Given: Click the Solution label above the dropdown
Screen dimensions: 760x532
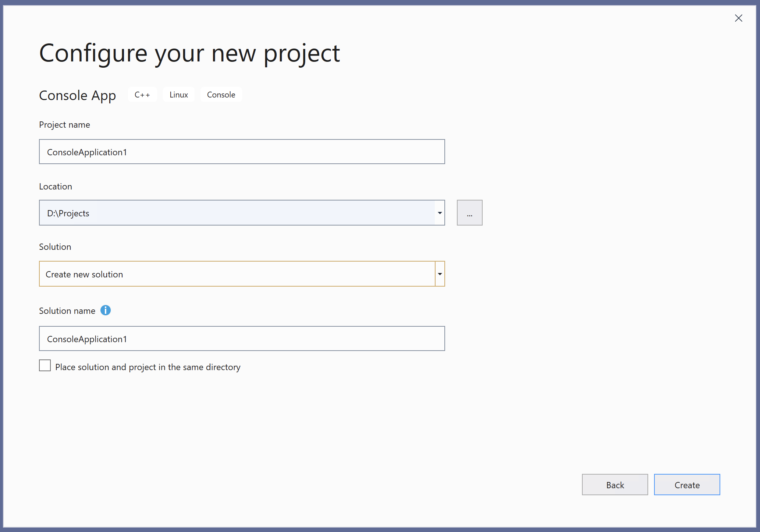Looking at the screenshot, I should (x=55, y=247).
